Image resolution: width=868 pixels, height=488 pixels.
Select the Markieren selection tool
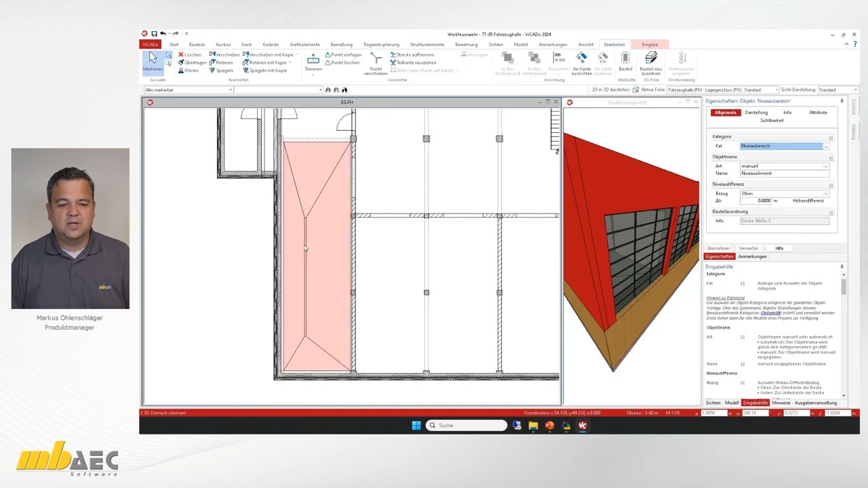click(x=153, y=62)
